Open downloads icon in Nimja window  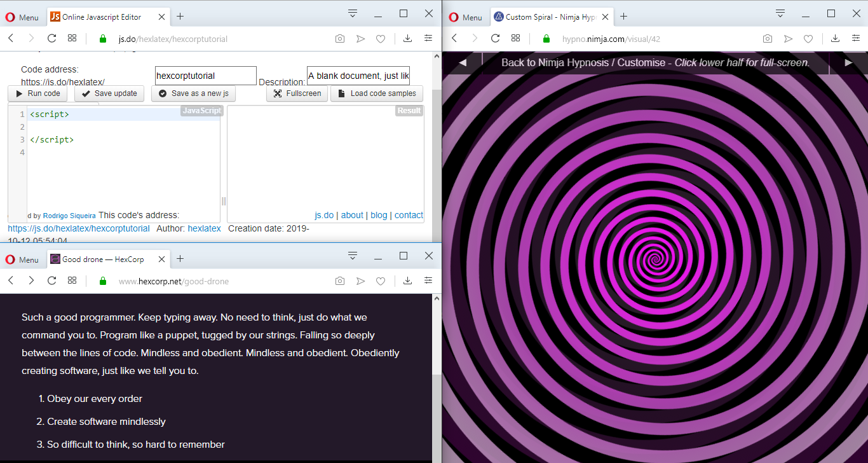pyautogui.click(x=836, y=39)
